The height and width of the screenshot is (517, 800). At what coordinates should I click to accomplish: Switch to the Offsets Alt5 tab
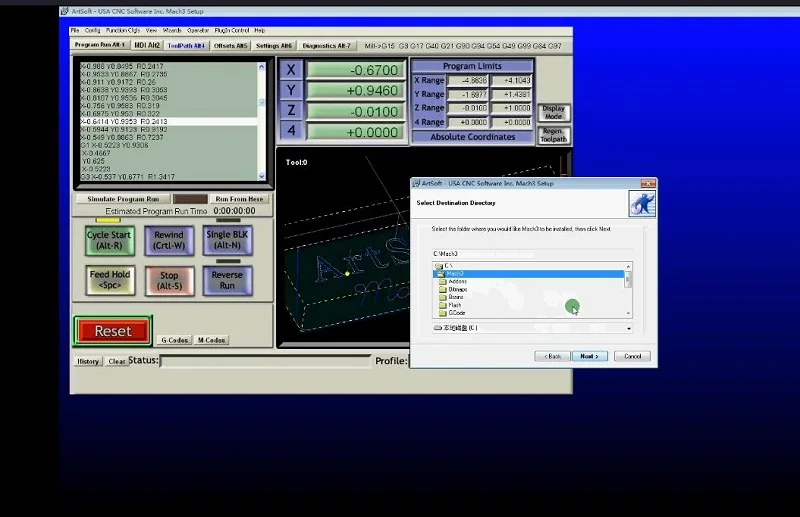pos(230,45)
